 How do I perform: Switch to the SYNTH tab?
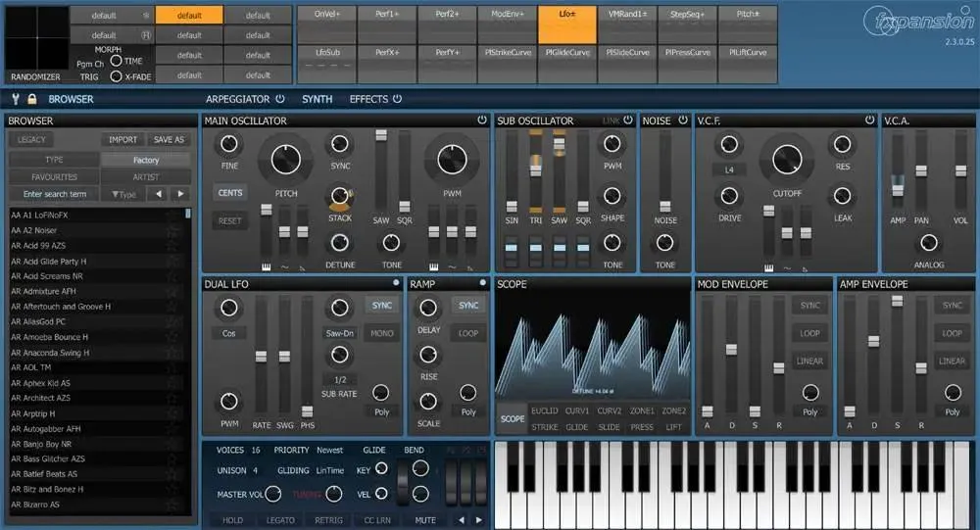coord(317,99)
